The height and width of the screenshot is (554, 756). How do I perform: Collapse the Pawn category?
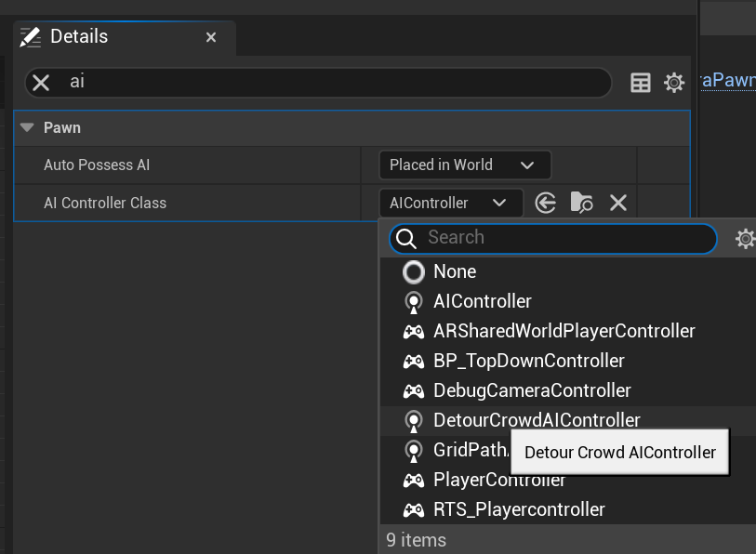click(27, 127)
